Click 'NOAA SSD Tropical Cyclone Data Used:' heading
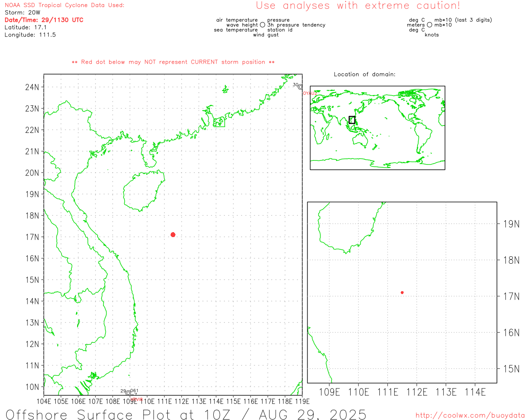This screenshot has width=525, height=420. [64, 5]
